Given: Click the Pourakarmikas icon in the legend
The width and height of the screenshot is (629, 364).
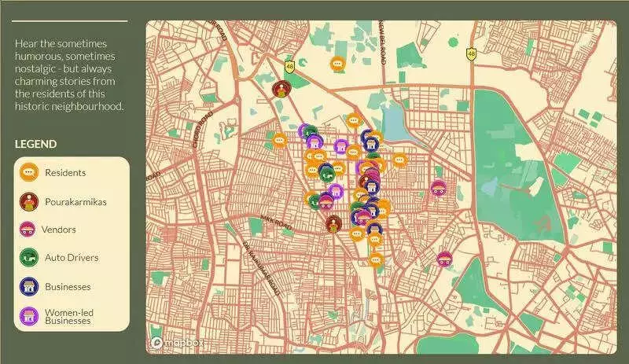Looking at the screenshot, I should [x=29, y=201].
